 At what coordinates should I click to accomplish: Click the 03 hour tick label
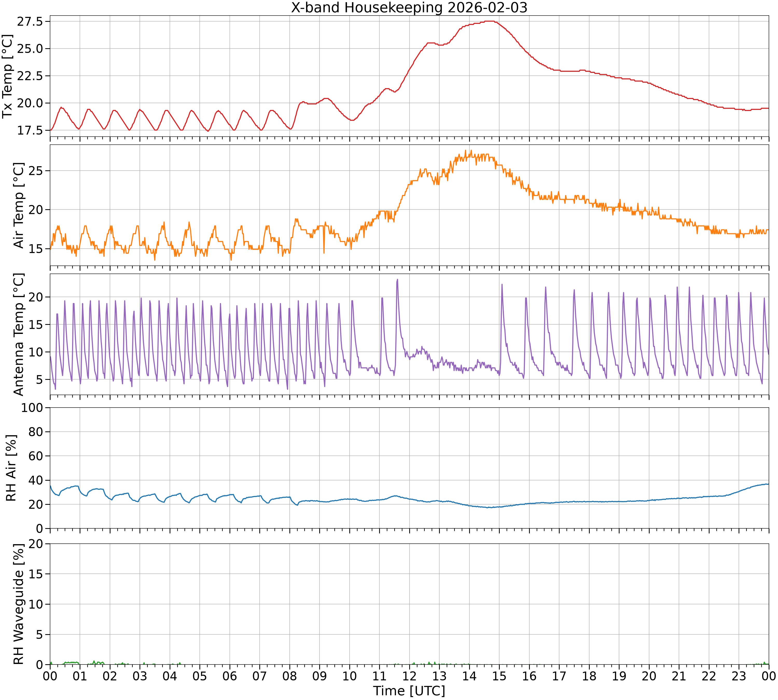coord(140,676)
